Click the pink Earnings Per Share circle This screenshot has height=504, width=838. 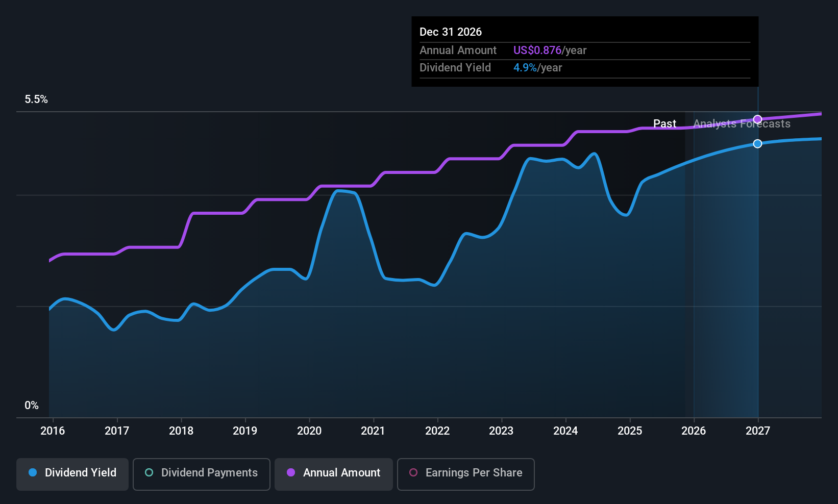tap(413, 472)
